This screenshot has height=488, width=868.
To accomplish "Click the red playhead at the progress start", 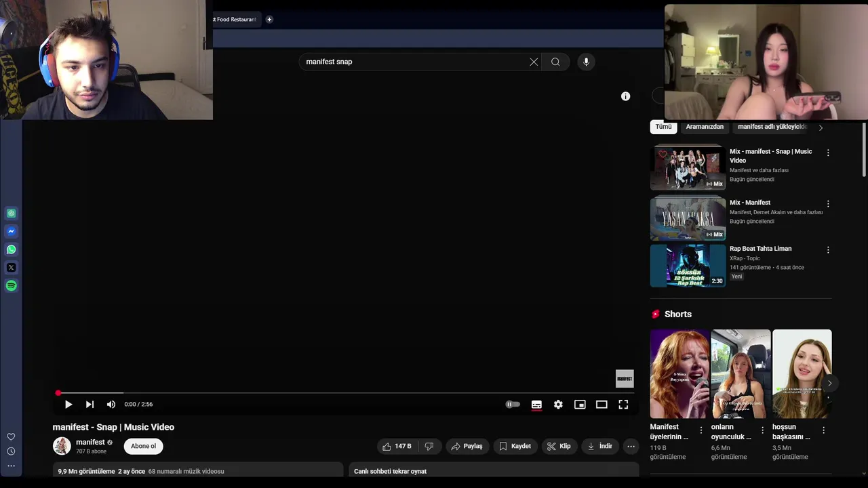I will 58,393.
